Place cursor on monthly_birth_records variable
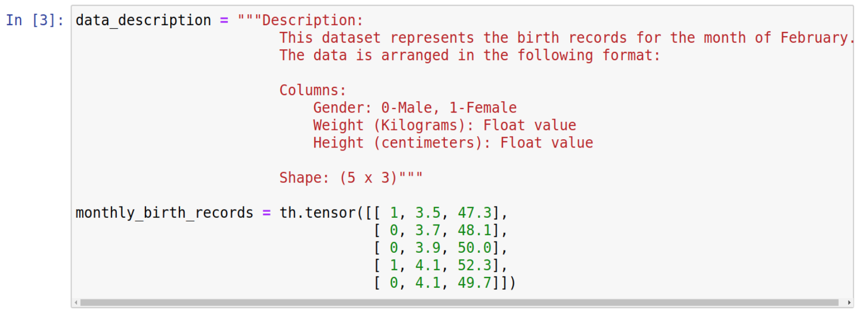Screen dimensions: 868x317 coord(165,213)
